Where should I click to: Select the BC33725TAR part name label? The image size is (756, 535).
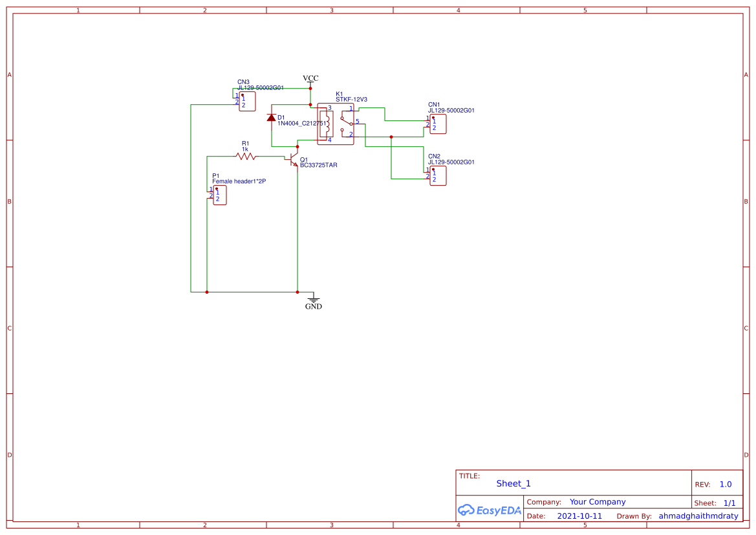click(318, 166)
